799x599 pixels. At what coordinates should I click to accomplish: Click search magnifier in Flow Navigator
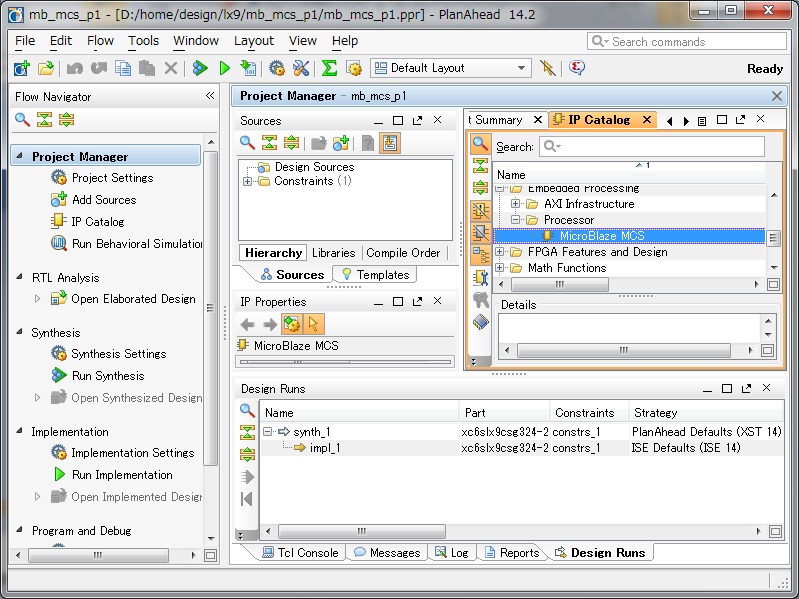(22, 120)
